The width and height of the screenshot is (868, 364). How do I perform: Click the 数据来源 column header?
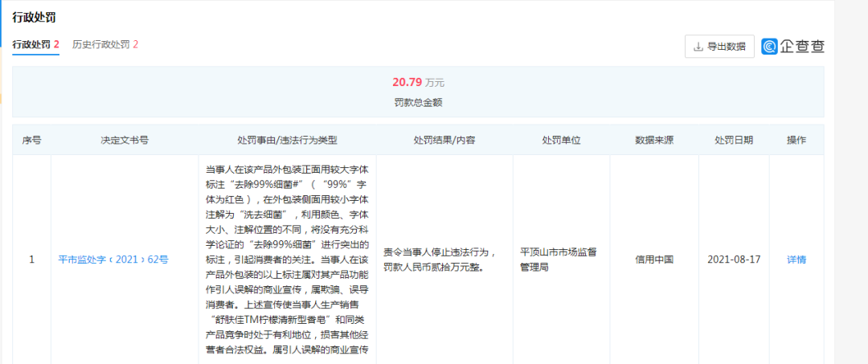tap(654, 140)
